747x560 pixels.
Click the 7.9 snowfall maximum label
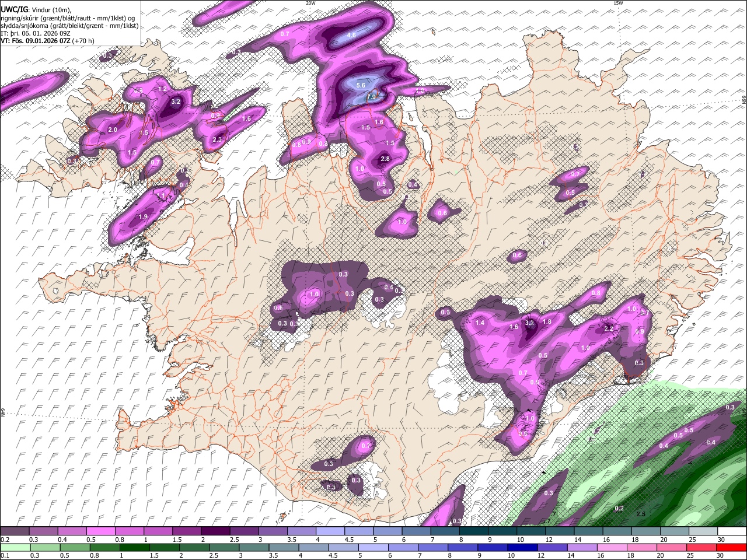tap(371, 97)
